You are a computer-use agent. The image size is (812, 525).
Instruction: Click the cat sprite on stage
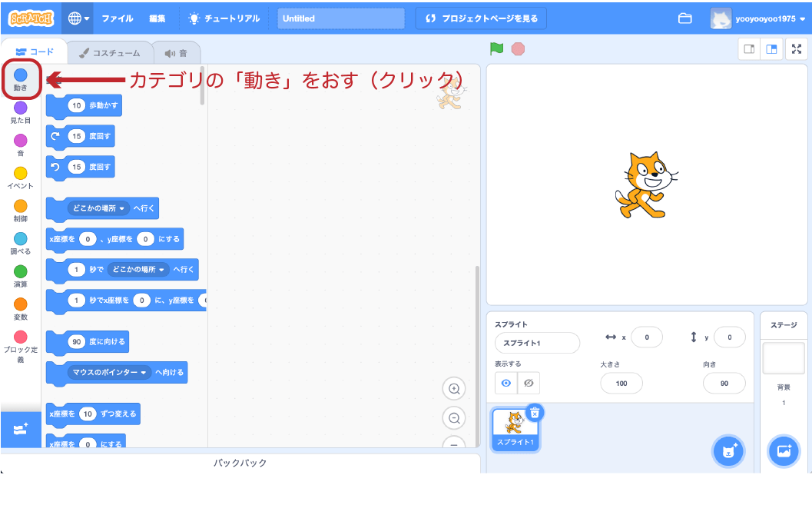point(646,185)
